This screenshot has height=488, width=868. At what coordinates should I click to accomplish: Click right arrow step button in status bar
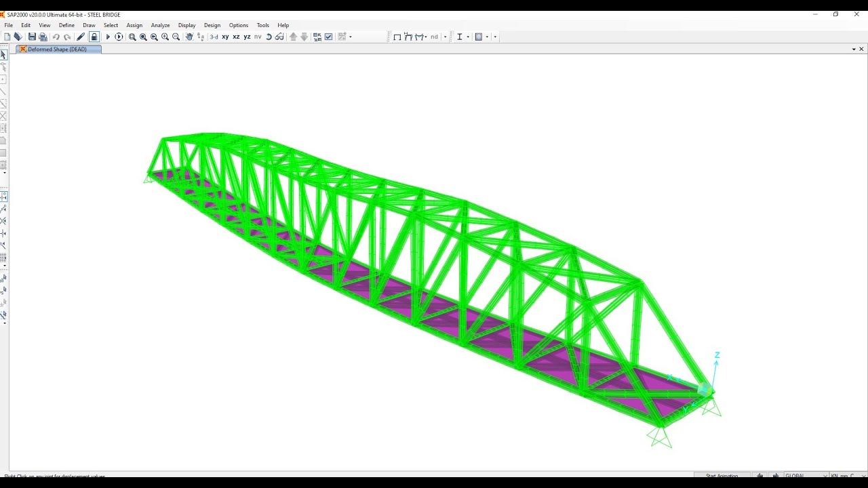pos(775,476)
